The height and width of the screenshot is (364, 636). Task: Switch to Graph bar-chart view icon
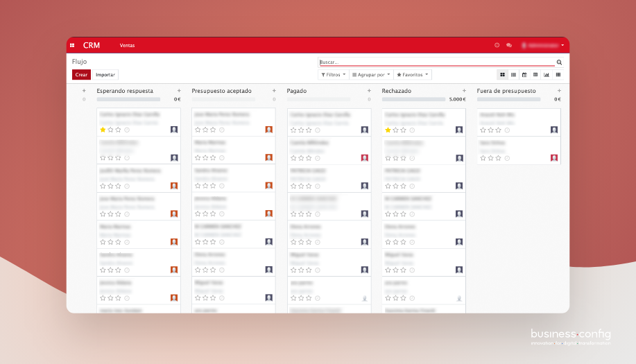coord(547,75)
